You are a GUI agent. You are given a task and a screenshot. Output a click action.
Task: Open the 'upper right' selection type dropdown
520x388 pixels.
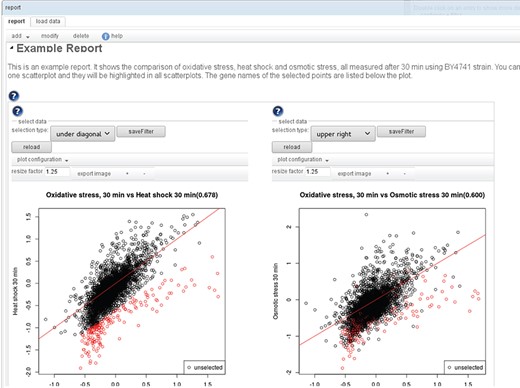[x=343, y=134]
